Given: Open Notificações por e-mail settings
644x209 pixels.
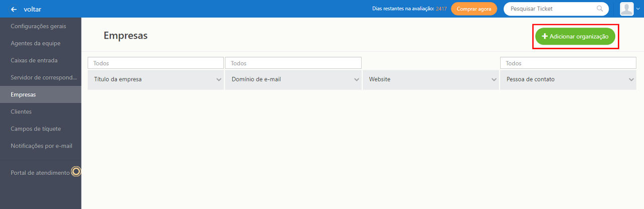Looking at the screenshot, I should pyautogui.click(x=41, y=146).
